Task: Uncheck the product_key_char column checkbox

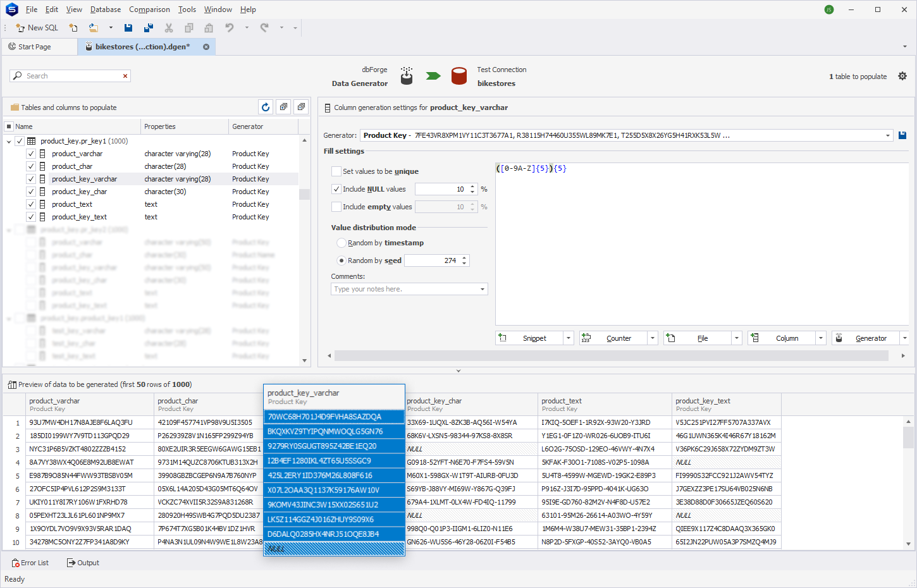Action: 30,192
